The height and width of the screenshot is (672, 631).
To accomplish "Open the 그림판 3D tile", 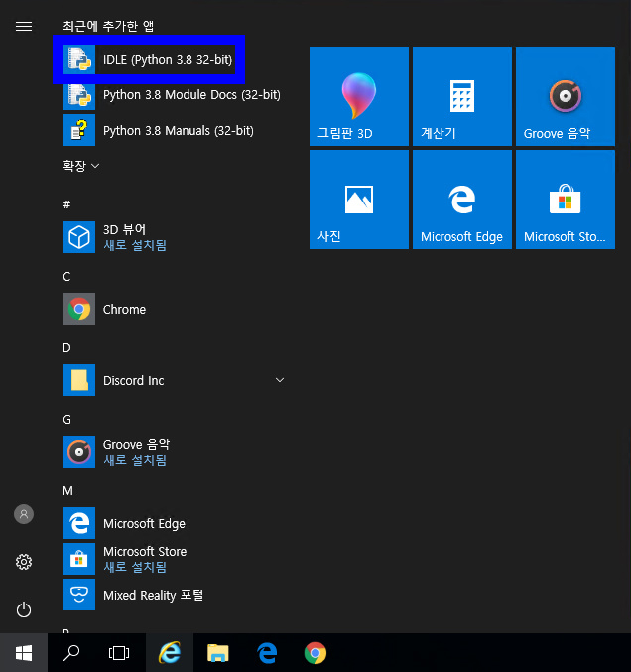I will 359,96.
